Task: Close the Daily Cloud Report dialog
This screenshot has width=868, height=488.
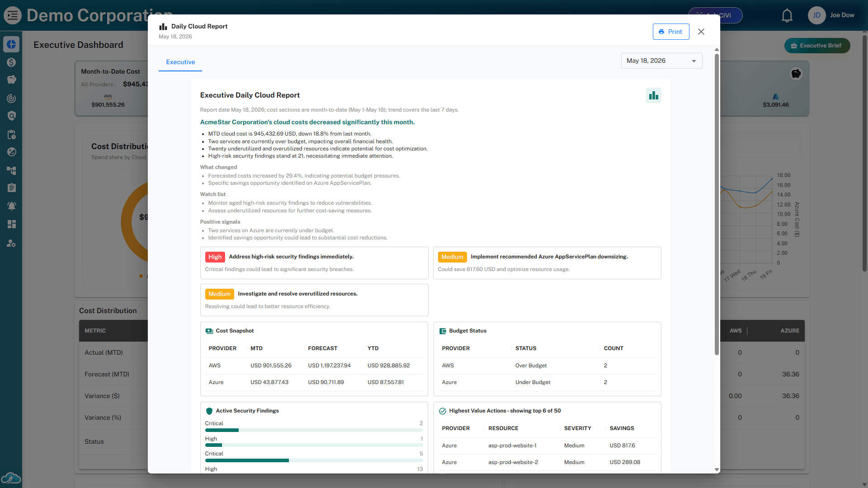Action: (701, 32)
